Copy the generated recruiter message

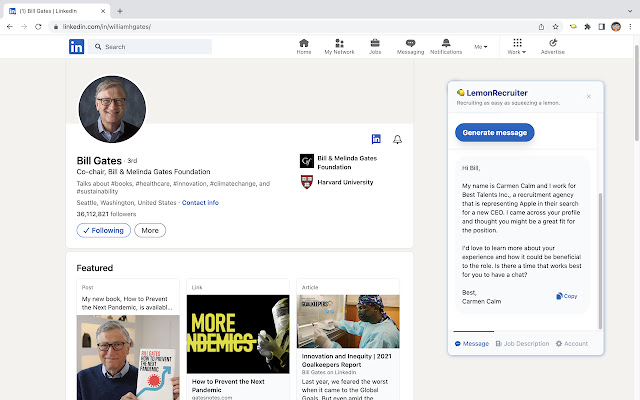pyautogui.click(x=566, y=296)
